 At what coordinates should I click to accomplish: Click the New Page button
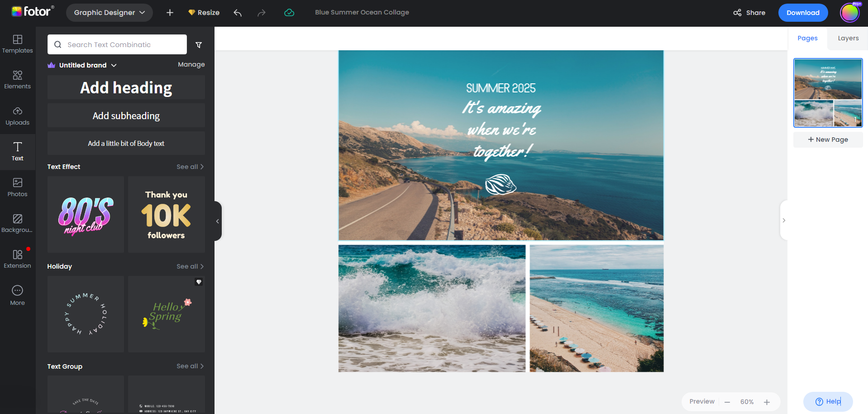coord(828,140)
